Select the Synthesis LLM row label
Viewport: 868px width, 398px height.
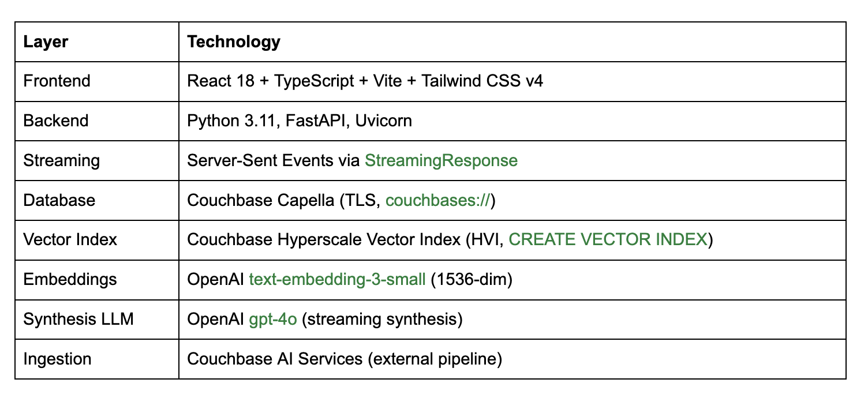(x=78, y=319)
